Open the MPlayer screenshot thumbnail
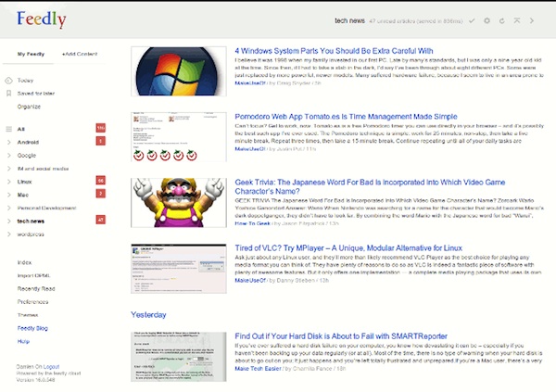 pos(179,269)
